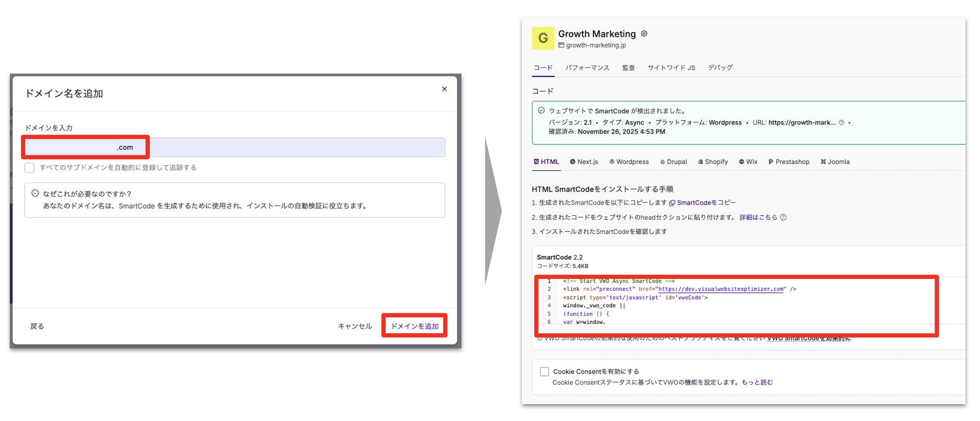Select the Prestashop platform tab
The width and height of the screenshot is (980, 421).
click(789, 162)
